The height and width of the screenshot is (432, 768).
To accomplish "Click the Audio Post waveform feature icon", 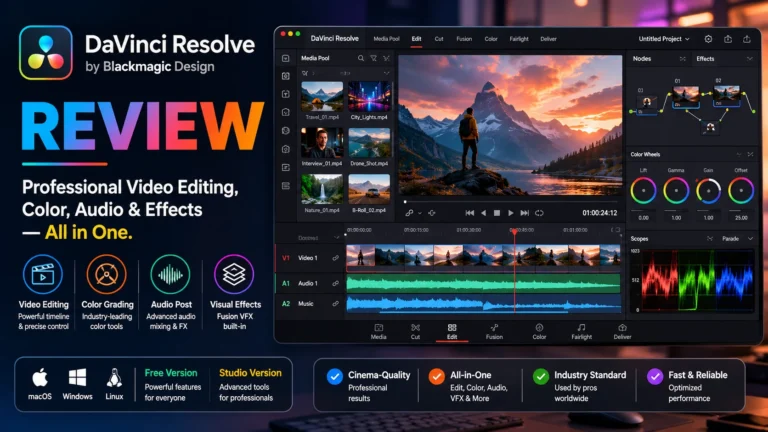I will click(170, 274).
